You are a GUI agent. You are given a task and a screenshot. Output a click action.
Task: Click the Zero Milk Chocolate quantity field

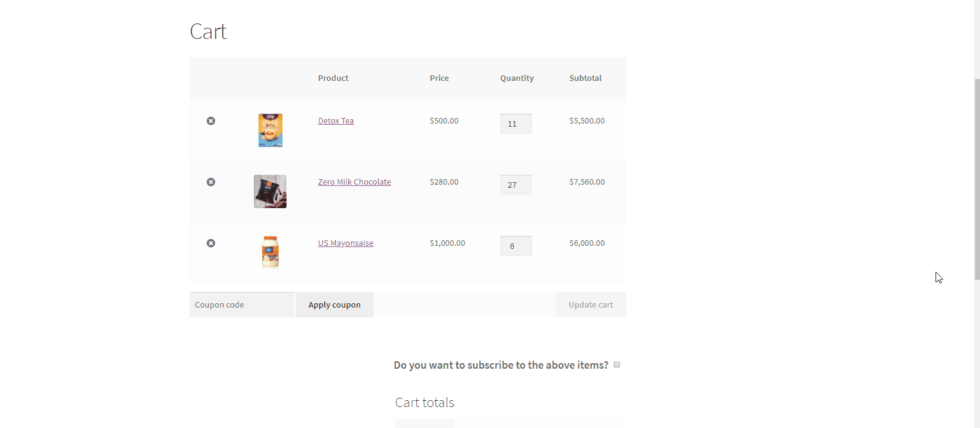pos(516,185)
